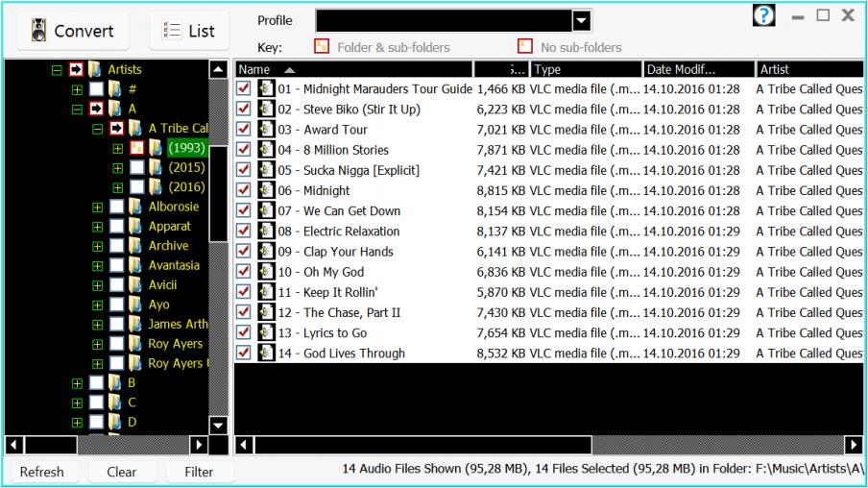Open the Profile dropdown list
Image resolution: width=868 pixels, height=488 pixels.
click(581, 20)
